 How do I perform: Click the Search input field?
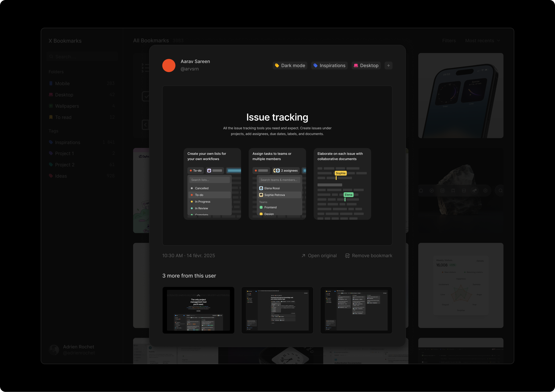click(x=82, y=57)
